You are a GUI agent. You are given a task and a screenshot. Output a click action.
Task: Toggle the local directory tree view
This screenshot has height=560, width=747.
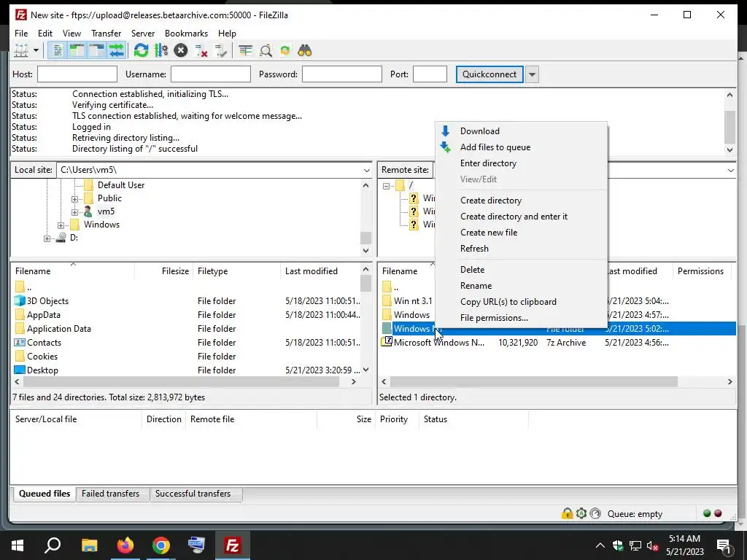coord(77,50)
